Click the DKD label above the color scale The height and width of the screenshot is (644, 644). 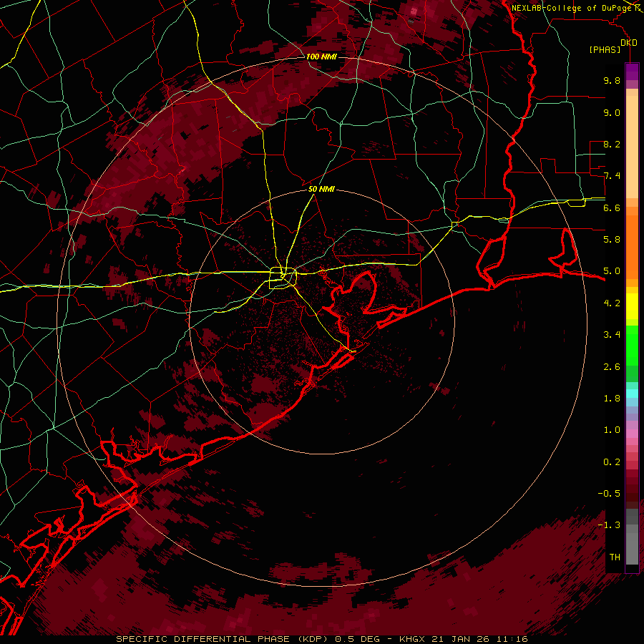point(629,43)
